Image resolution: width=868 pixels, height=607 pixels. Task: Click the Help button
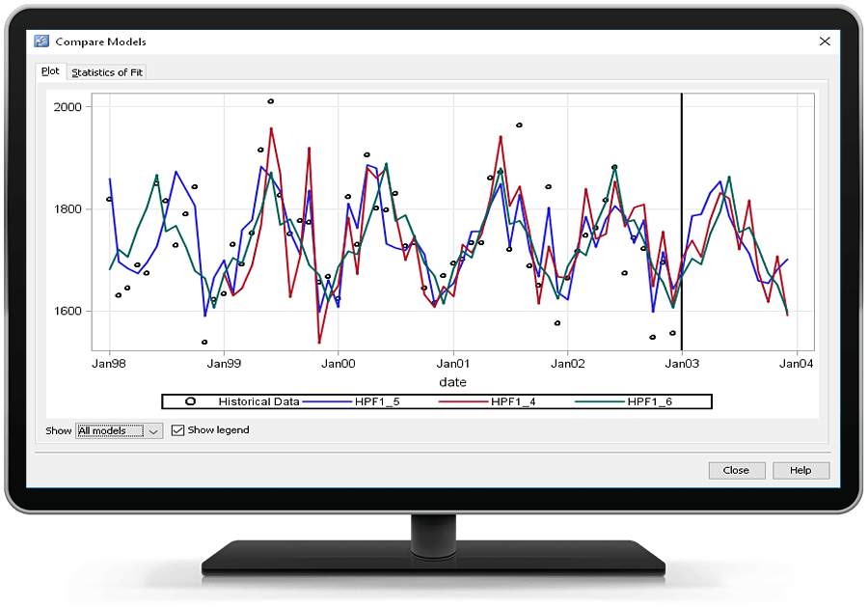(x=800, y=470)
